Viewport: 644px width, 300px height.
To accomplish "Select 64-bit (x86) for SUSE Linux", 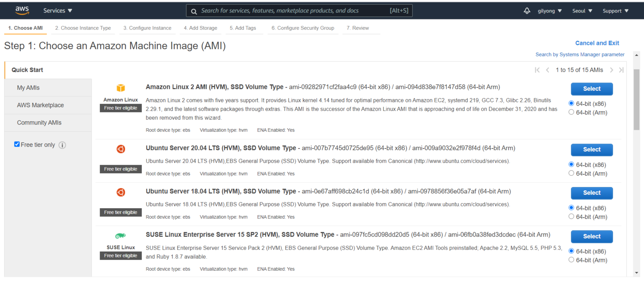I will tap(571, 251).
